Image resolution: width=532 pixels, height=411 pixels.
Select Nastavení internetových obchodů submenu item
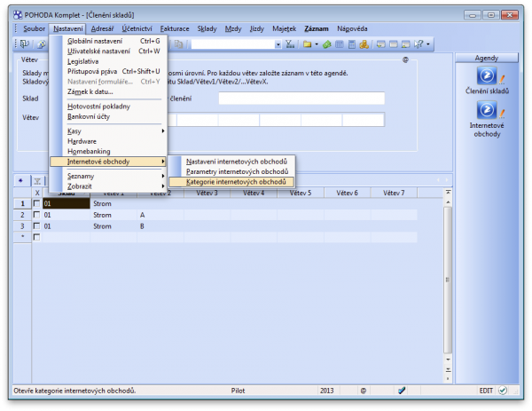[x=231, y=162]
